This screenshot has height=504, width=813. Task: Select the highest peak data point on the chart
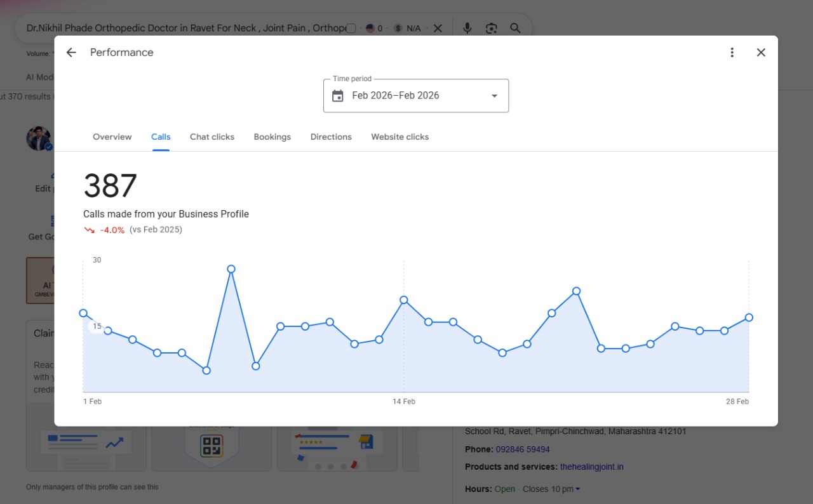[231, 269]
